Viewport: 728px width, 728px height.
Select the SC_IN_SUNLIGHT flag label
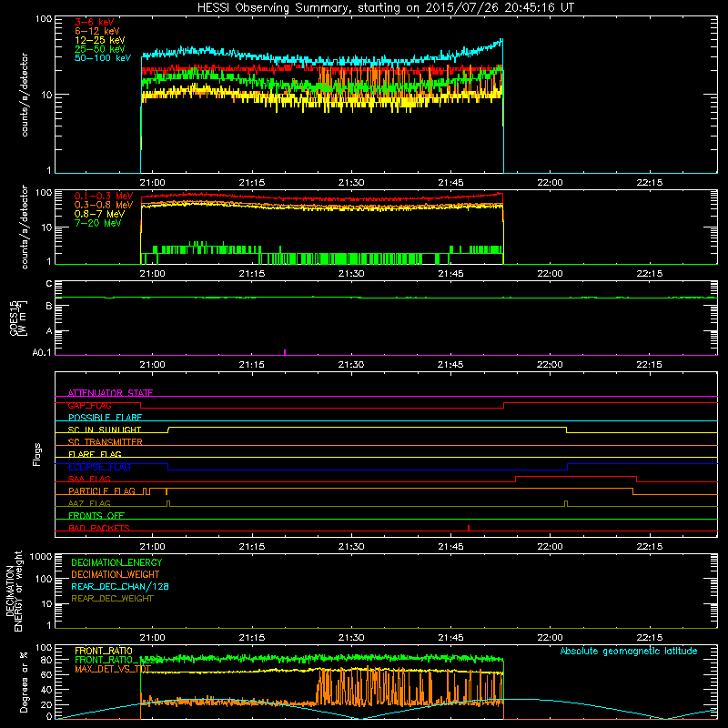105,430
